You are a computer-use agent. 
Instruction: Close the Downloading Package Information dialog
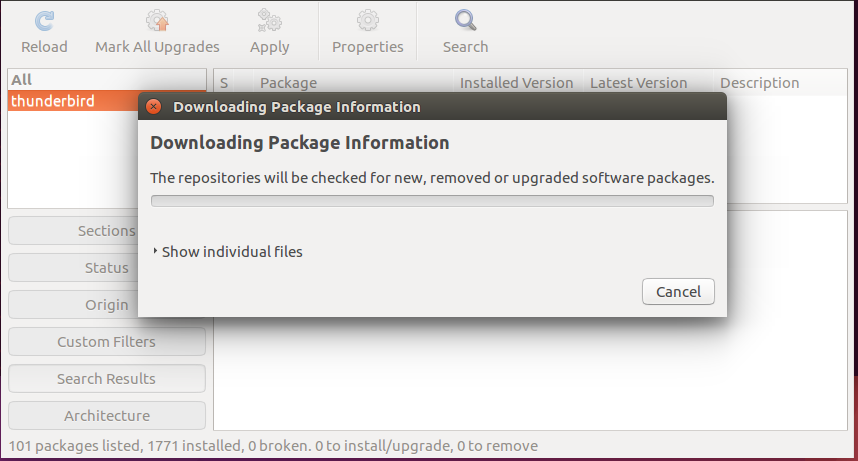tap(154, 107)
